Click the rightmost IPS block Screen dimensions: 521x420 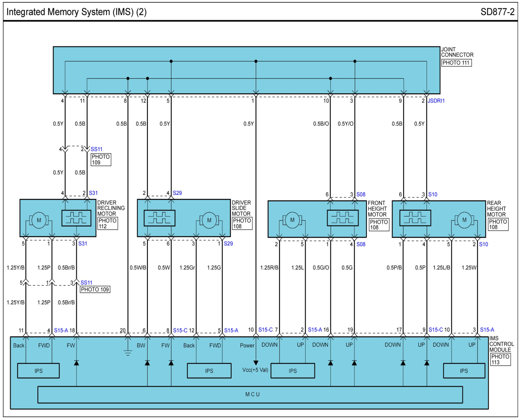tap(464, 371)
